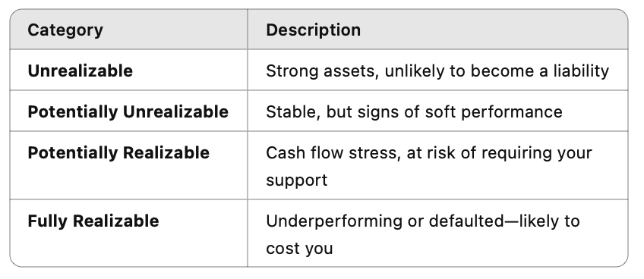This screenshot has width=644, height=279.
Task: Select the Fully Realizable category cell
Action: [128, 234]
